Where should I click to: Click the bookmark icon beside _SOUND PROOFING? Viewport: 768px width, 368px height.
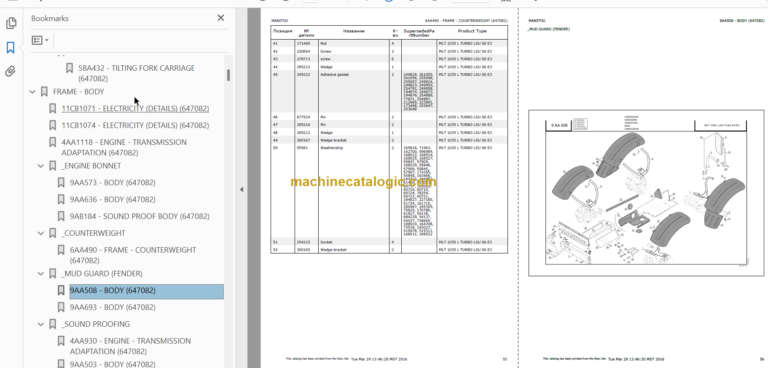pyautogui.click(x=52, y=324)
